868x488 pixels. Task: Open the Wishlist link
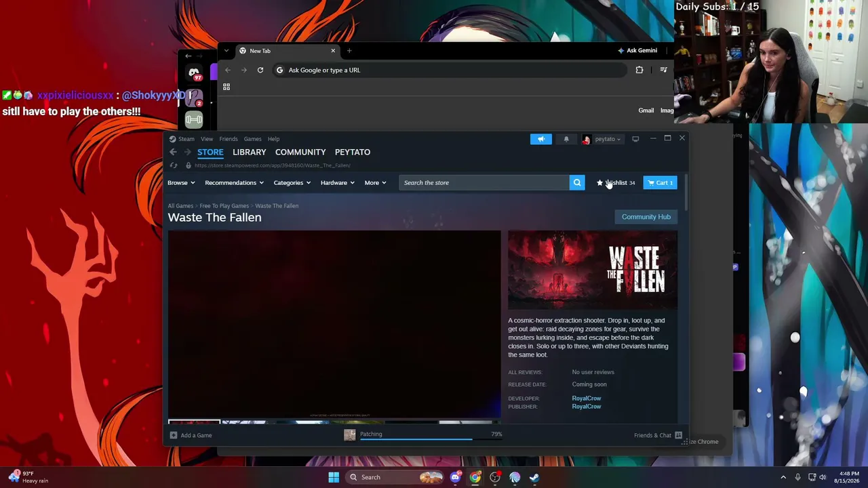(x=616, y=183)
